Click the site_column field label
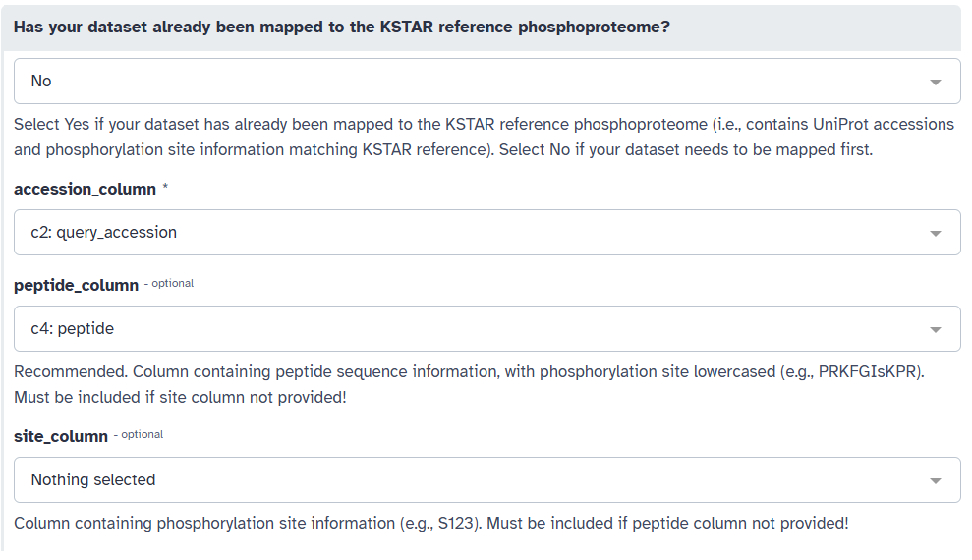This screenshot has width=972, height=560. pyautogui.click(x=61, y=436)
